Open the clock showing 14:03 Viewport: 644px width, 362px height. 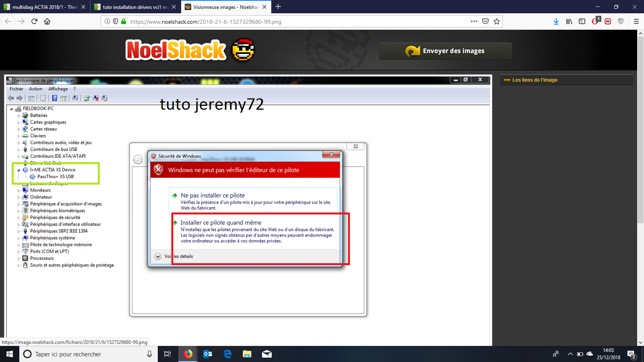608,354
